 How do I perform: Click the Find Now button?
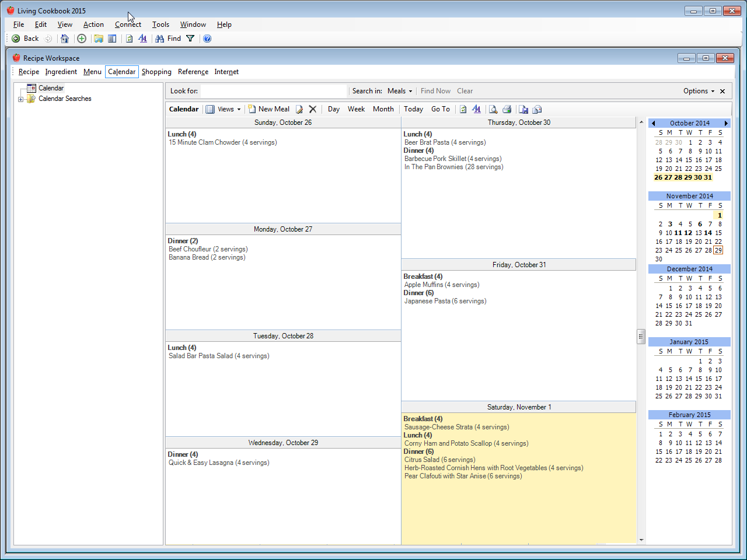(435, 91)
